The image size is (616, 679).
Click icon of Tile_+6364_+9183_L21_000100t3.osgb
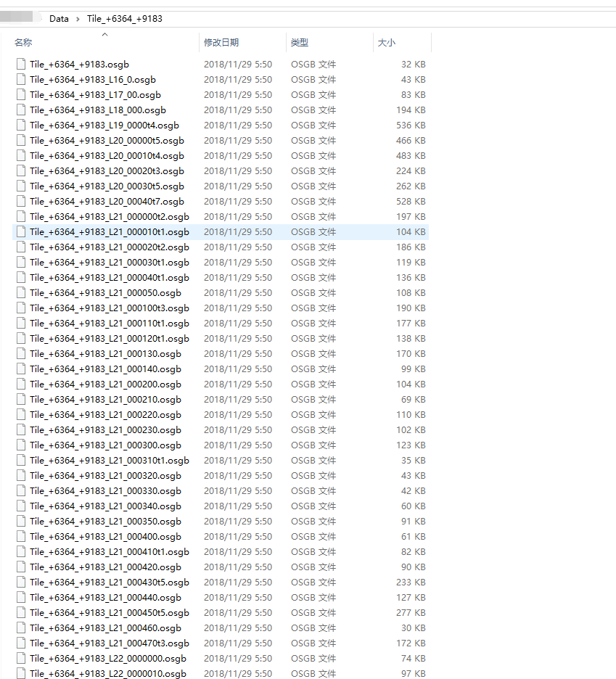pyautogui.click(x=21, y=308)
